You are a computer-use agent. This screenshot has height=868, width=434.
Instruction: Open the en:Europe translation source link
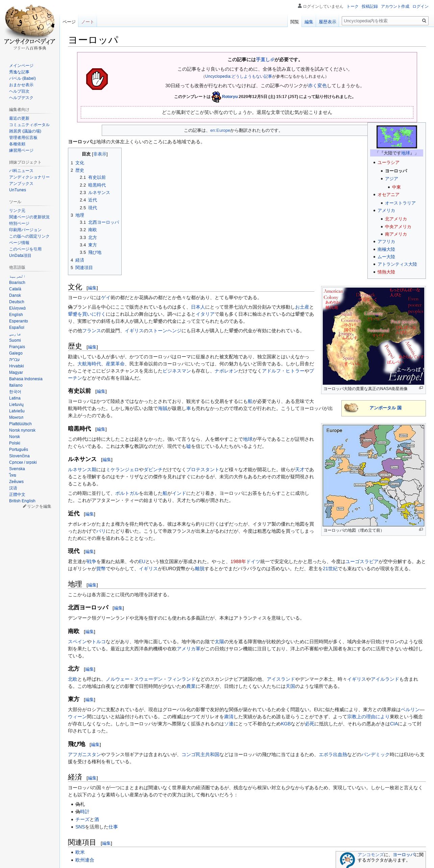point(220,130)
